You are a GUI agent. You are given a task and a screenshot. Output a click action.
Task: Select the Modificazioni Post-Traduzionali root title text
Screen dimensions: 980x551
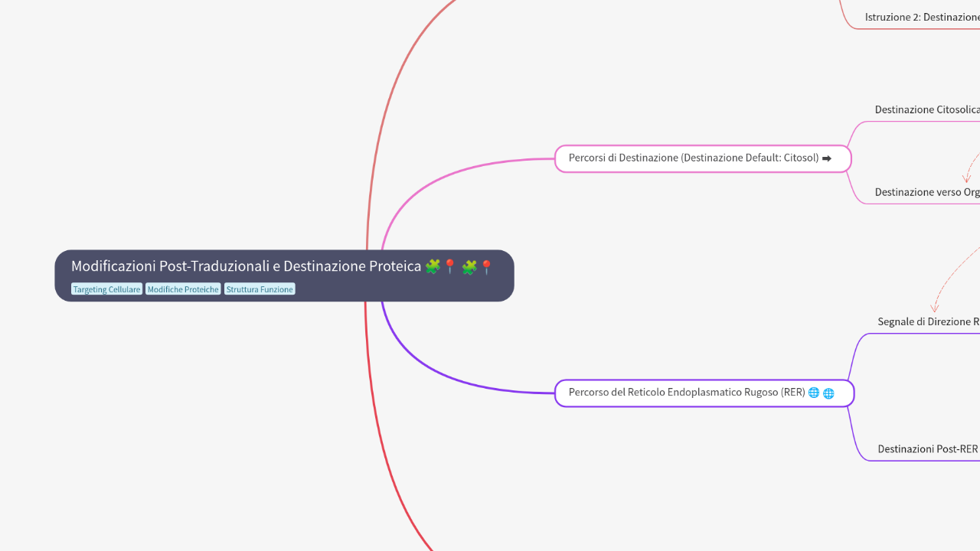tap(246, 266)
